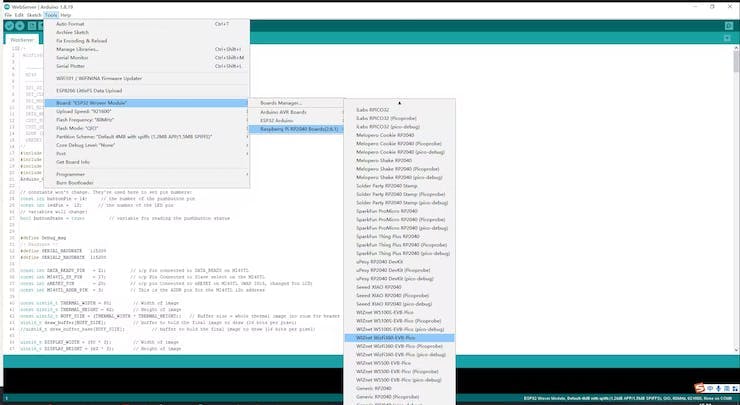Open Boards Manager...
The image size is (740, 405).
pyautogui.click(x=296, y=103)
